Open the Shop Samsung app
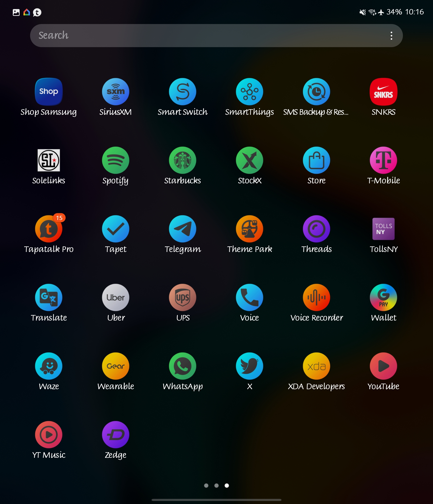Screen dimensions: 433x504 pyautogui.click(x=49, y=92)
